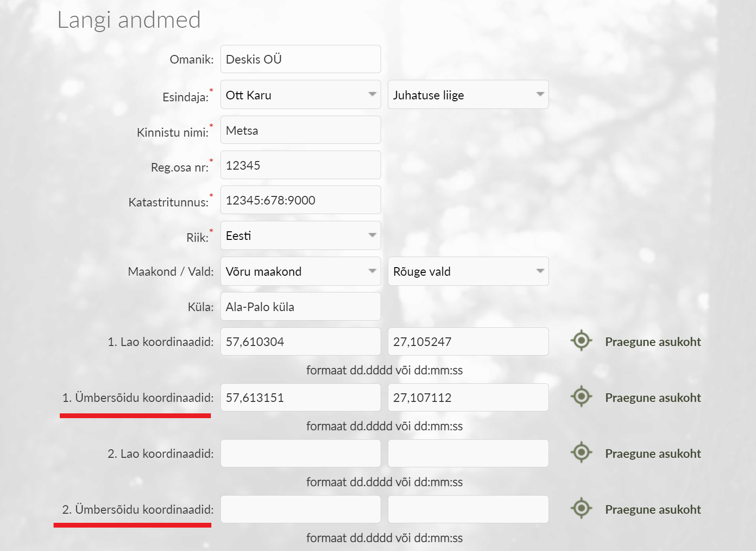Viewport: 756px width, 551px height.
Task: Click the empty second 2. Ümbersõidu koordinaadid field
Action: point(468,509)
